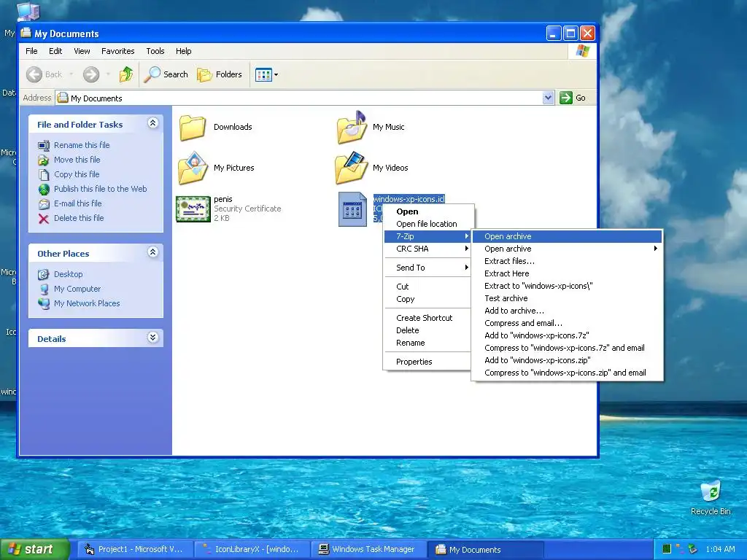Open the File menu
The height and width of the screenshot is (560, 747).
[31, 51]
